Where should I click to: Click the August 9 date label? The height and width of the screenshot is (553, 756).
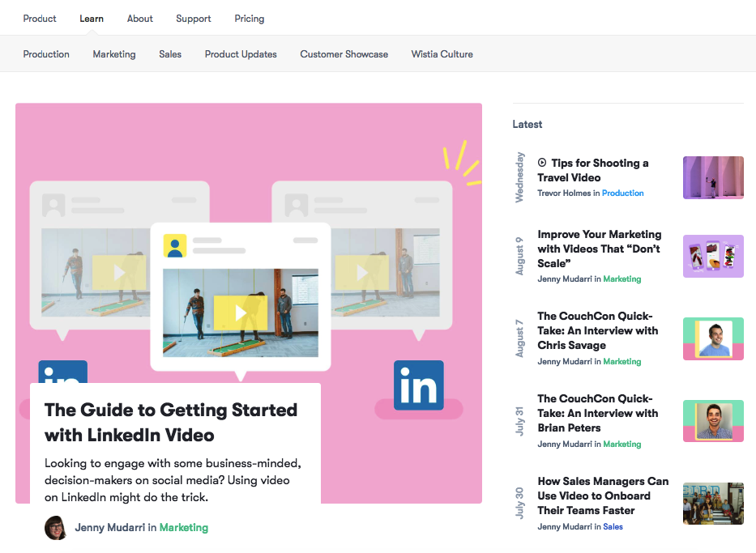(x=519, y=257)
